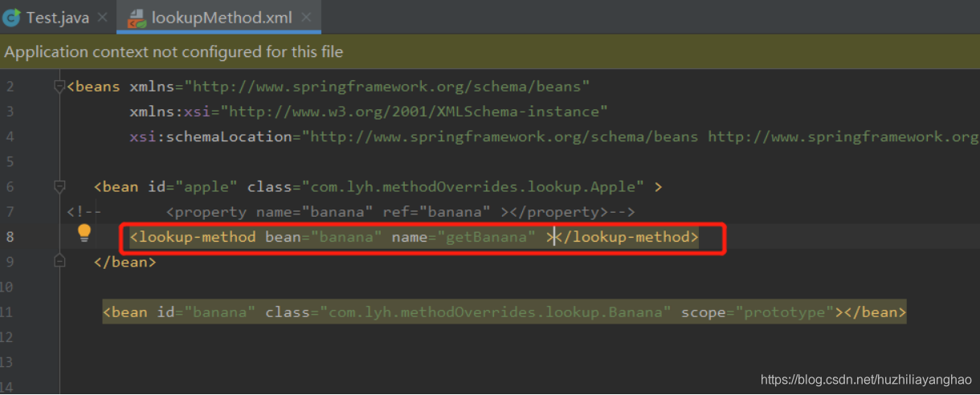This screenshot has width=980, height=395.
Task: Click the 'com.lyh.methodOverrides.lookup.Banana' class value
Action: coord(496,312)
